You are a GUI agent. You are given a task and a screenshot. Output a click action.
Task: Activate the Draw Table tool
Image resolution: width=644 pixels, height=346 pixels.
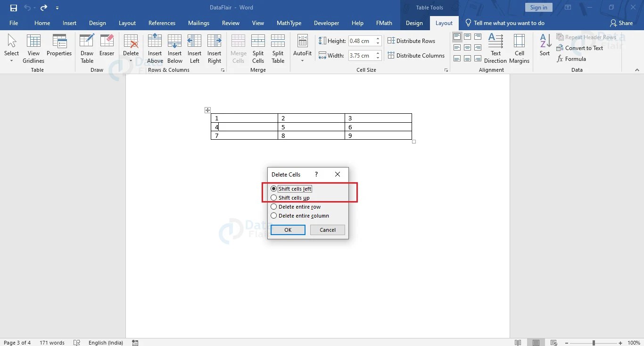[87, 49]
